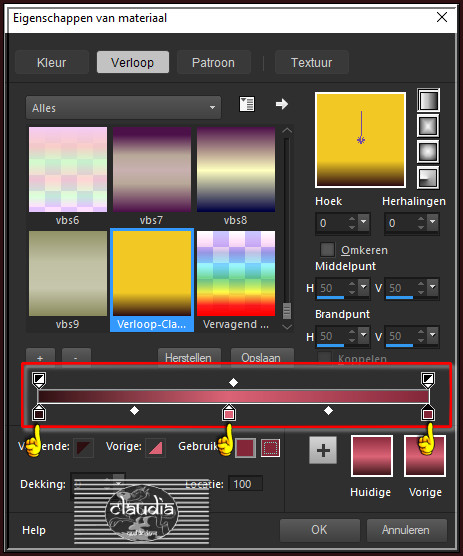This screenshot has width=463, height=556.
Task: Select the linear gradient style icon
Action: [x=428, y=100]
